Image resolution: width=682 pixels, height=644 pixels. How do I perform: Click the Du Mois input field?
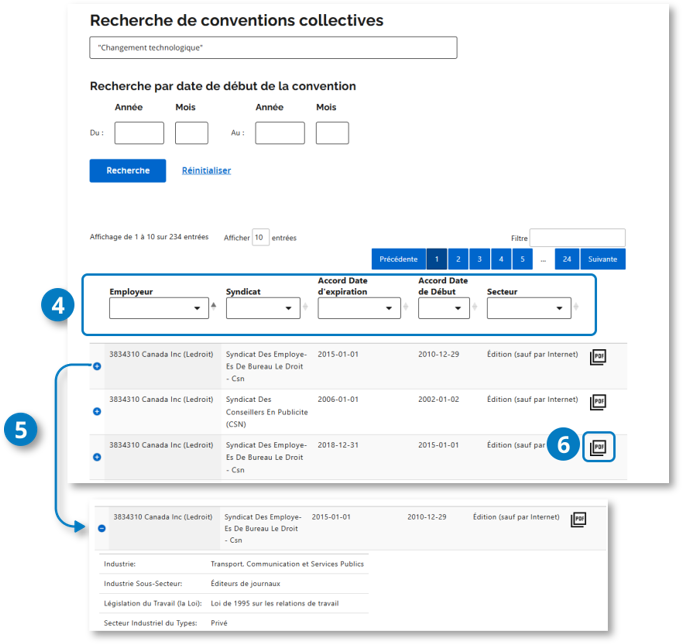pyautogui.click(x=191, y=133)
